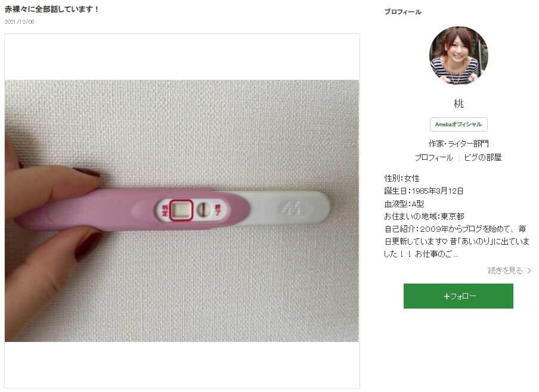Screen dimensions: 539x392
Task: Visit the ピグの部屋 page
Action: coord(483,157)
